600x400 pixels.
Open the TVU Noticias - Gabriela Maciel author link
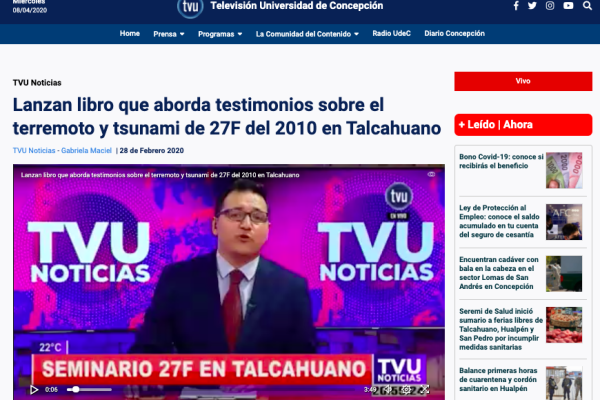(x=62, y=150)
